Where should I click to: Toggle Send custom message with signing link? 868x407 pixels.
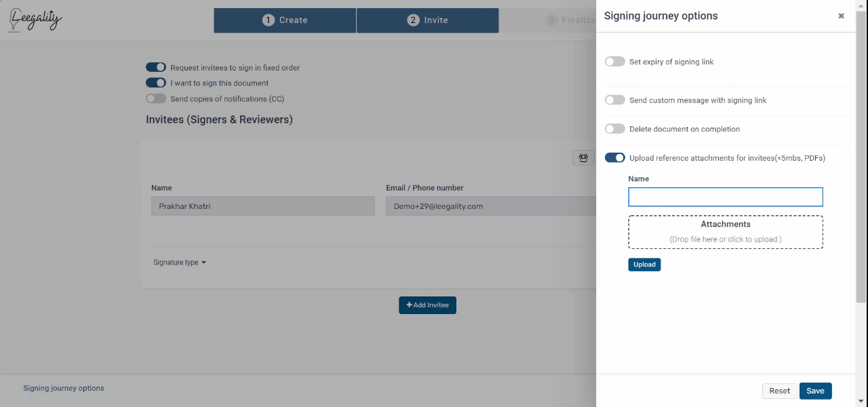coord(615,100)
